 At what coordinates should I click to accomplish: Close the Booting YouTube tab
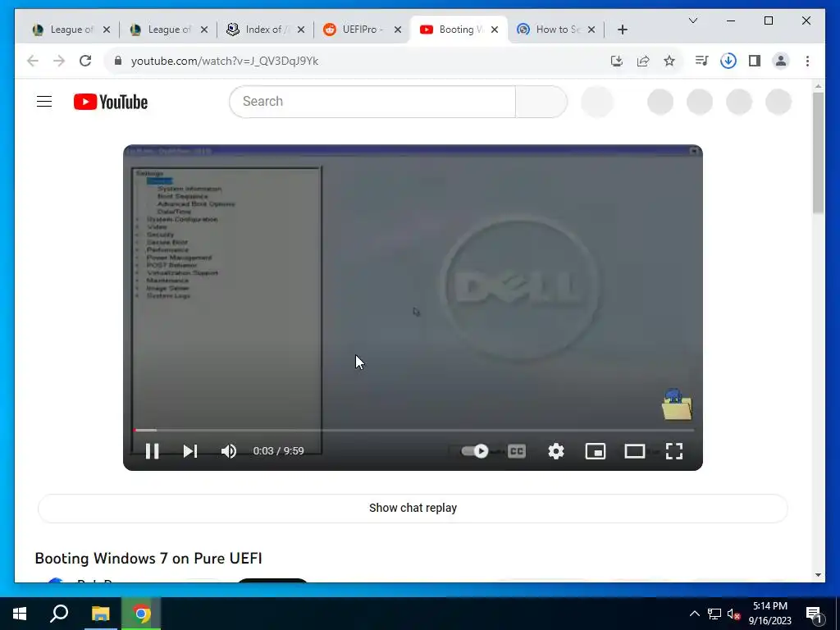495,30
